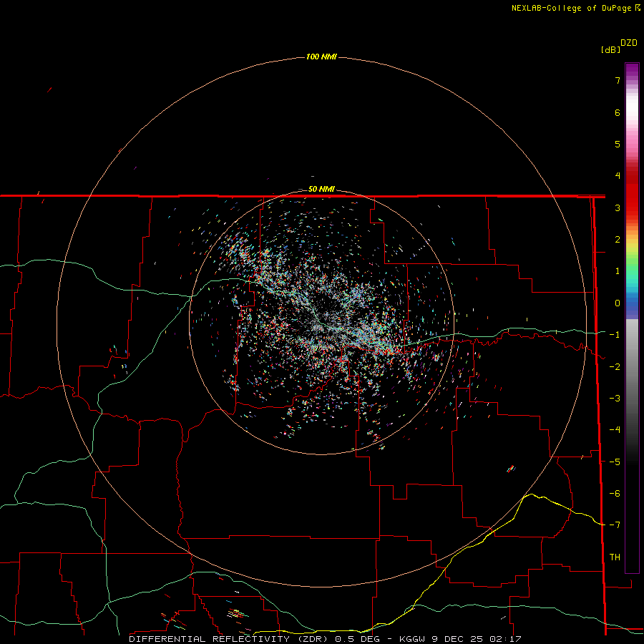Click the radar site center of echoes
Screen dimensions: 644x644
(x=321, y=322)
